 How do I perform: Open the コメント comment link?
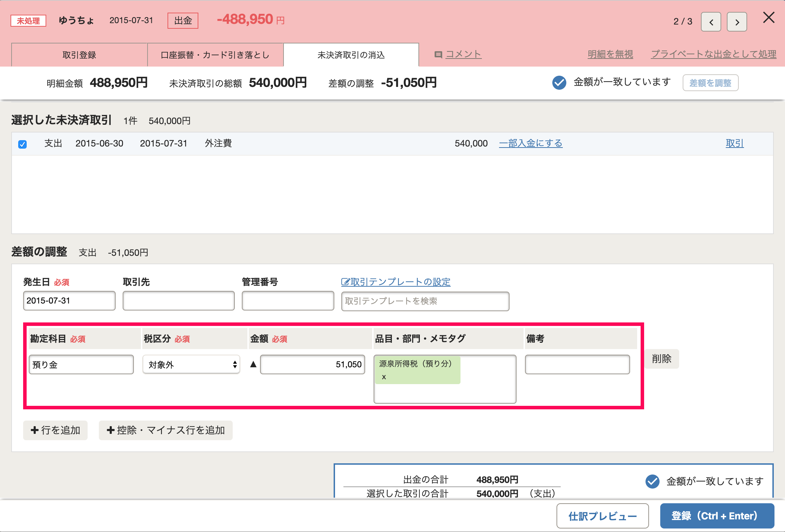(463, 54)
